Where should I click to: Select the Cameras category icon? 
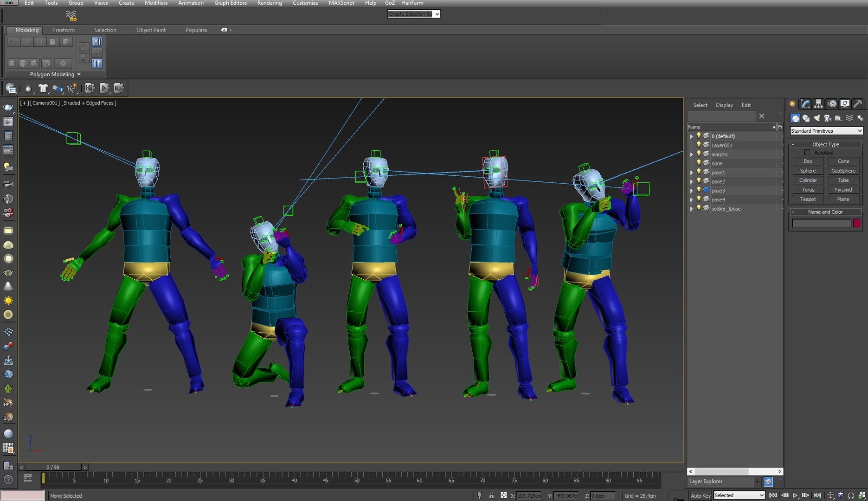point(828,118)
